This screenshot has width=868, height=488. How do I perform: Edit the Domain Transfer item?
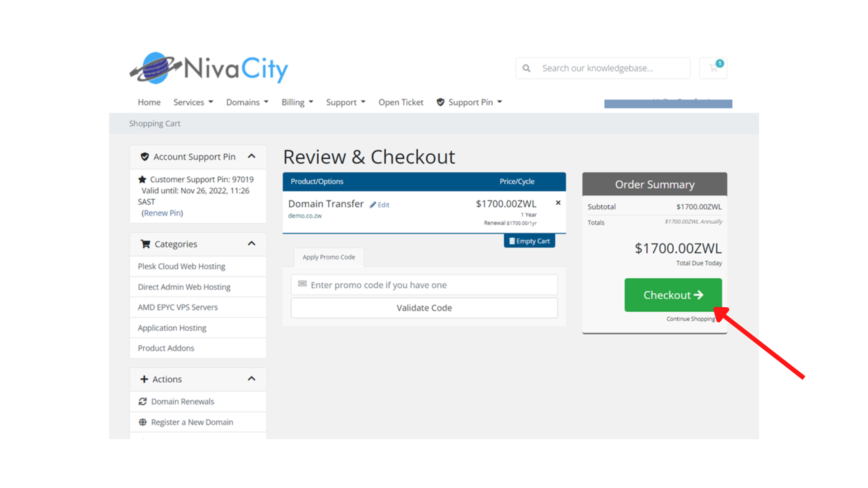click(x=379, y=205)
